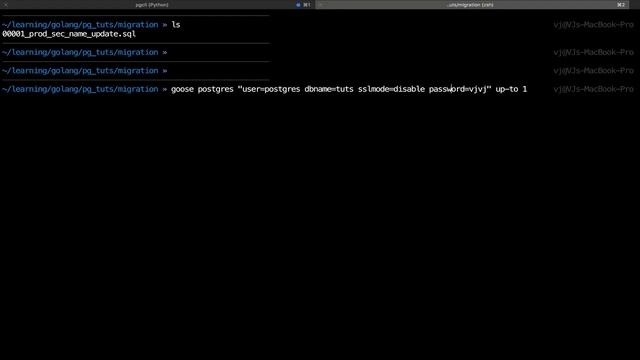Screen dimensions: 640x360
Task: Click '"user=postgres' in the goose command
Action: 269,89
